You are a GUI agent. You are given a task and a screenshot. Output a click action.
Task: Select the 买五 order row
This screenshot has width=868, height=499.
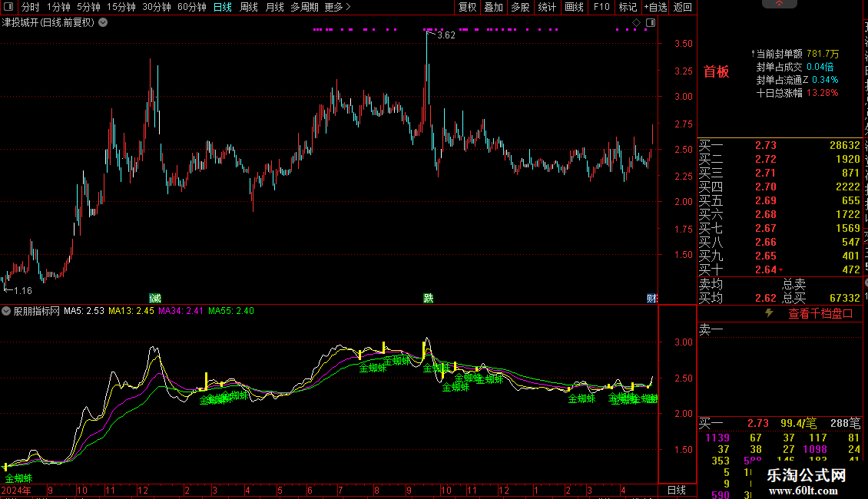(780, 201)
